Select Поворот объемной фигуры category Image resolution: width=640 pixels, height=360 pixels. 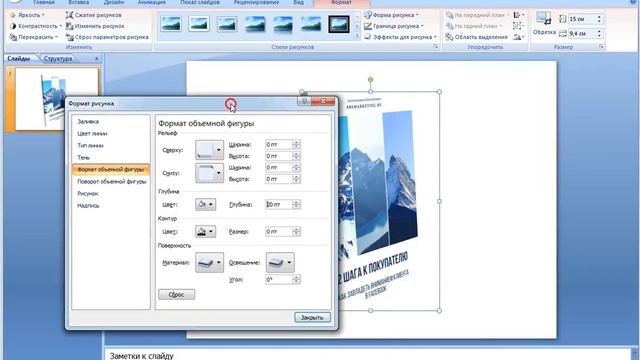[111, 182]
